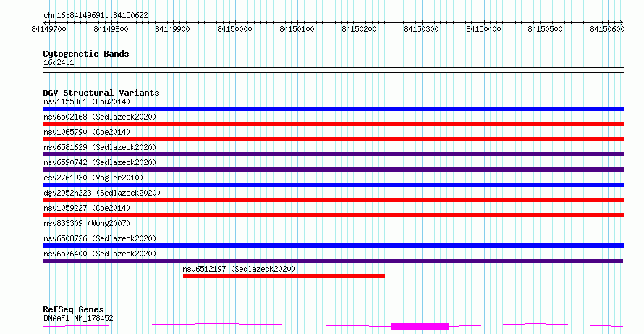
Task: Click ruler position 84150400
Action: click(x=483, y=29)
